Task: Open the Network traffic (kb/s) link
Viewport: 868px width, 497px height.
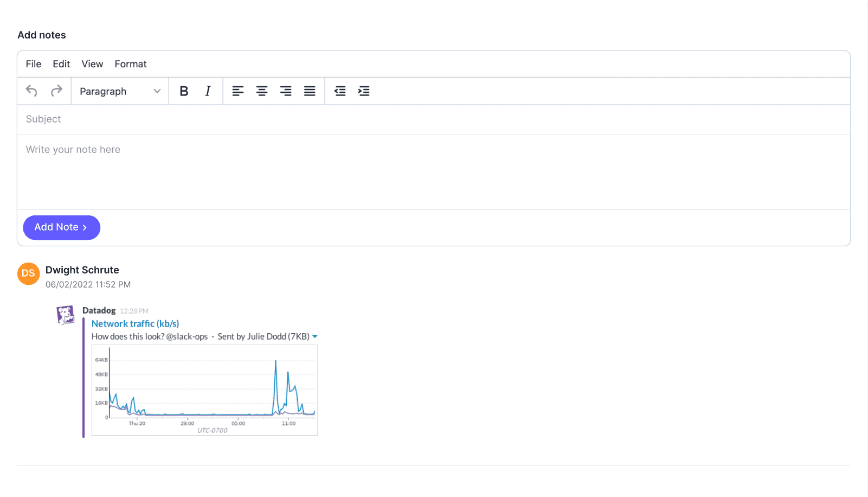Action: 135,323
